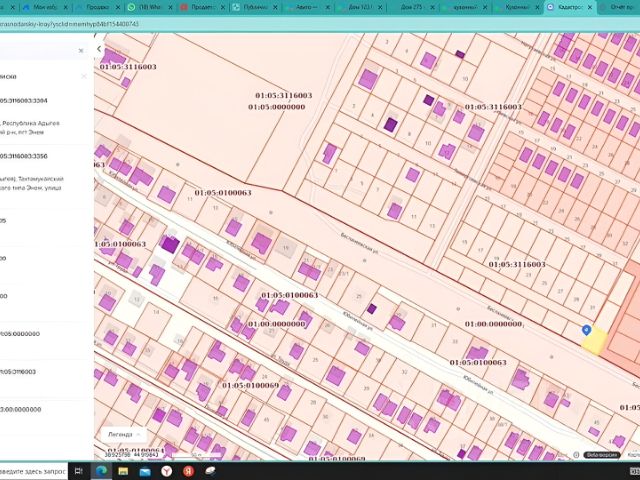Open search result ending in 3116003:3356
640x480 pixels.
click(x=24, y=156)
